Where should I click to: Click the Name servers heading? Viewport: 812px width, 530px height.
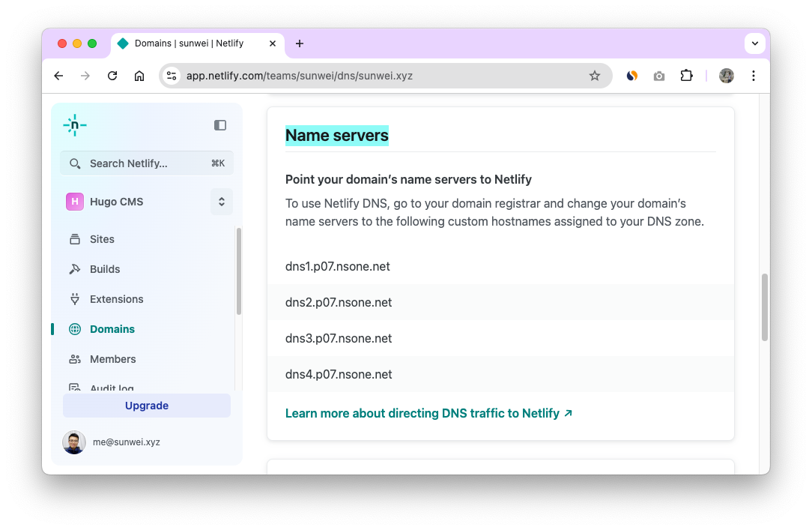click(336, 136)
